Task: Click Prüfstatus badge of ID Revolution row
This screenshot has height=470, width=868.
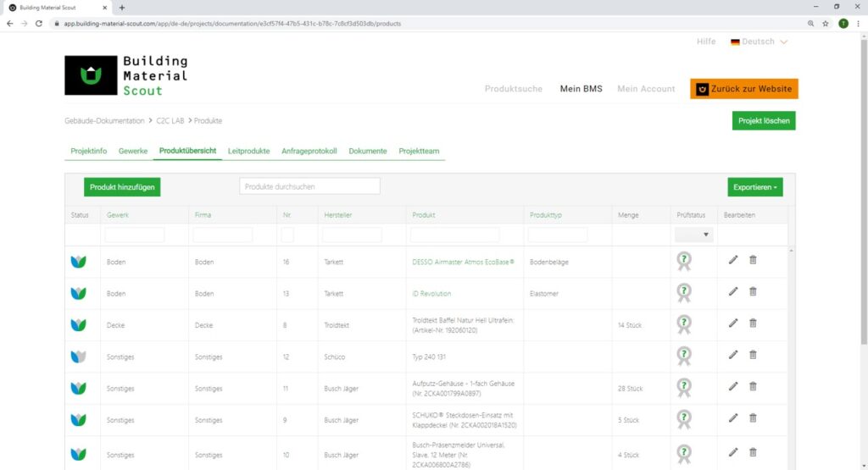Action: coord(684,292)
